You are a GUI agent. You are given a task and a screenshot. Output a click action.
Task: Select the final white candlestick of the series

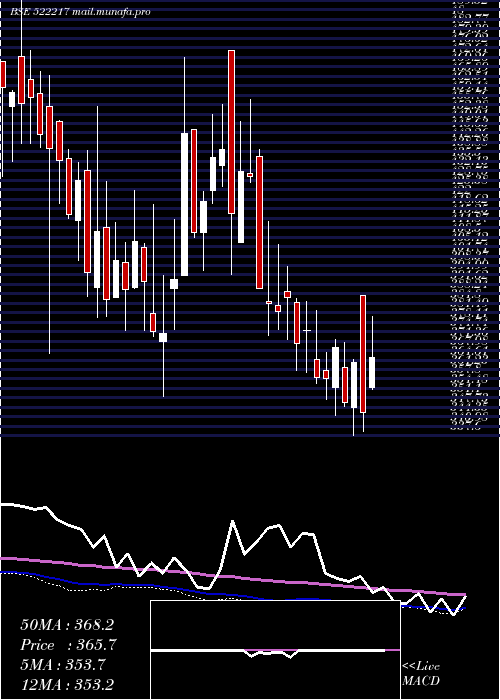click(372, 372)
